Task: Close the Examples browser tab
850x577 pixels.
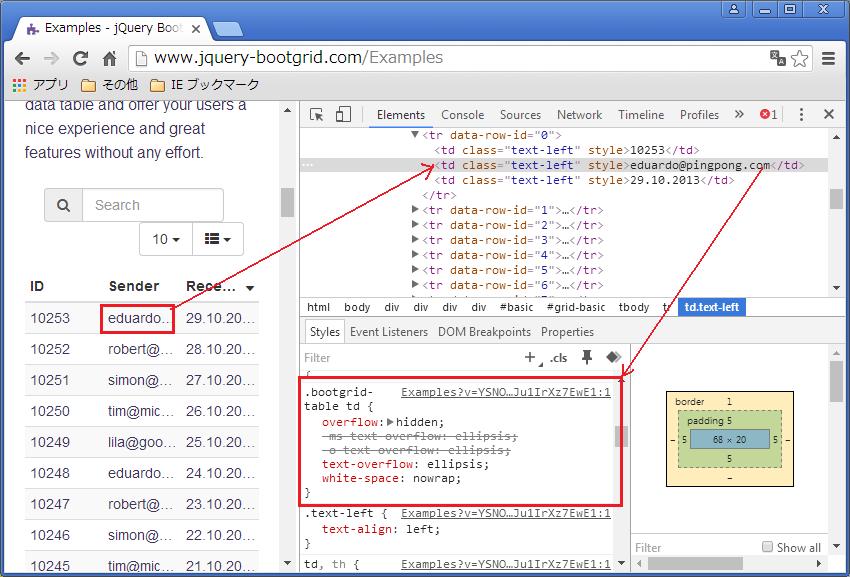Action: point(196,29)
